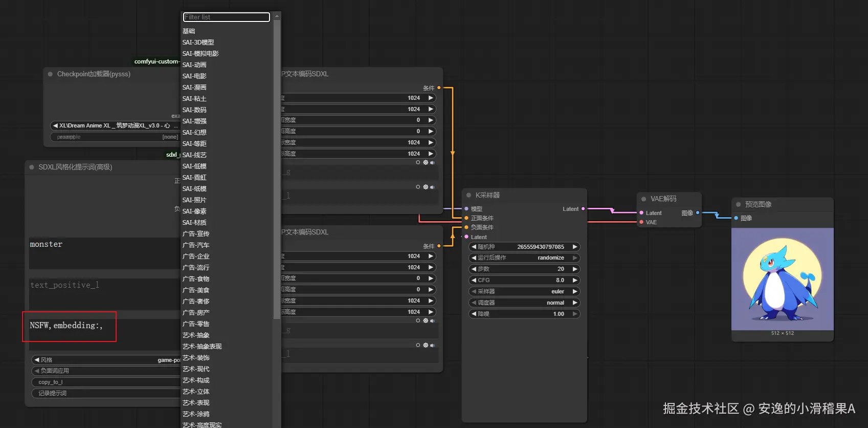Viewport: 868px width, 428px height.
Task: Decrease 随机种 with its left arrow
Action: click(474, 247)
